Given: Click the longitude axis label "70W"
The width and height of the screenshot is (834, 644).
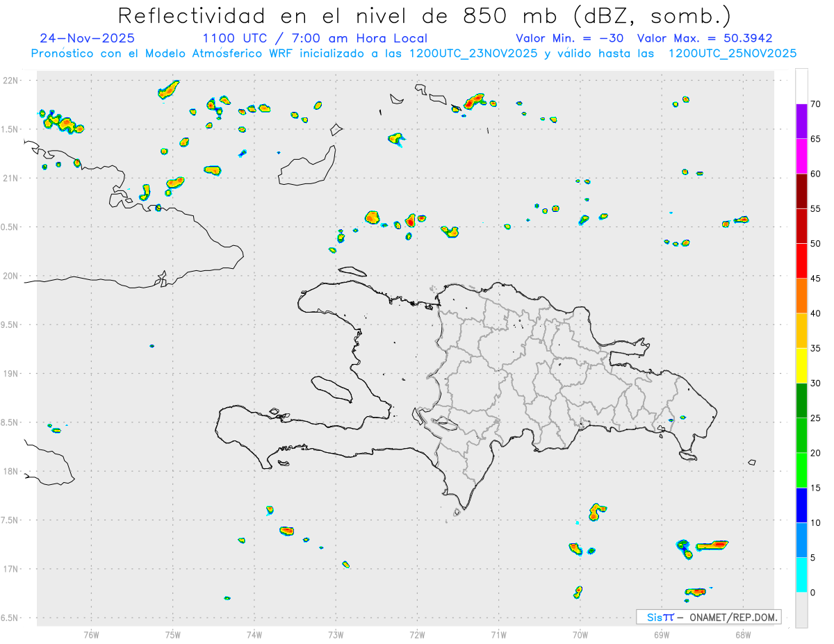Looking at the screenshot, I should 580,635.
